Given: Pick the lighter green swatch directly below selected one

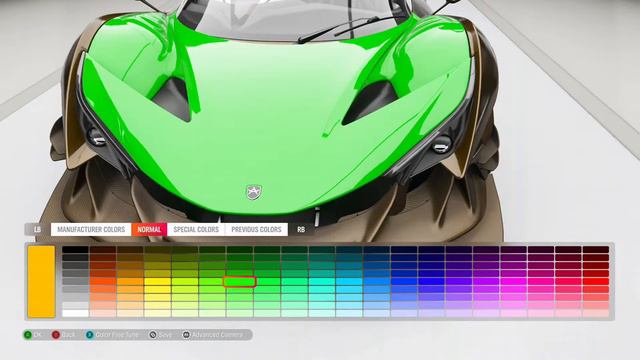Looking at the screenshot, I should pos(240,289).
